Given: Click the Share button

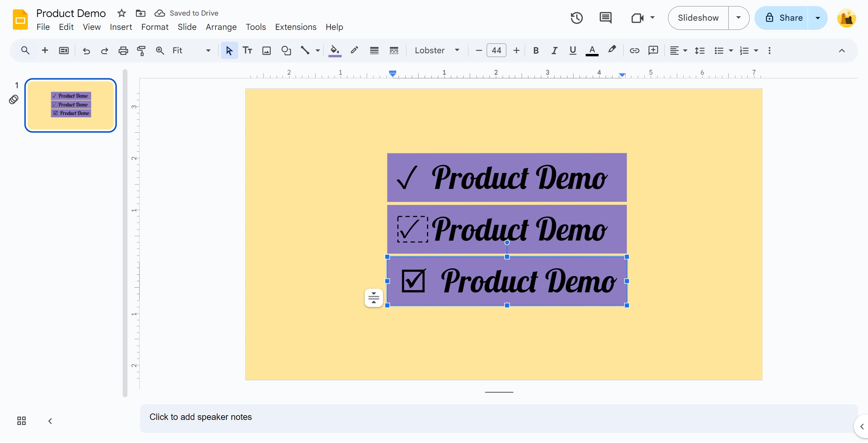Looking at the screenshot, I should coord(782,18).
